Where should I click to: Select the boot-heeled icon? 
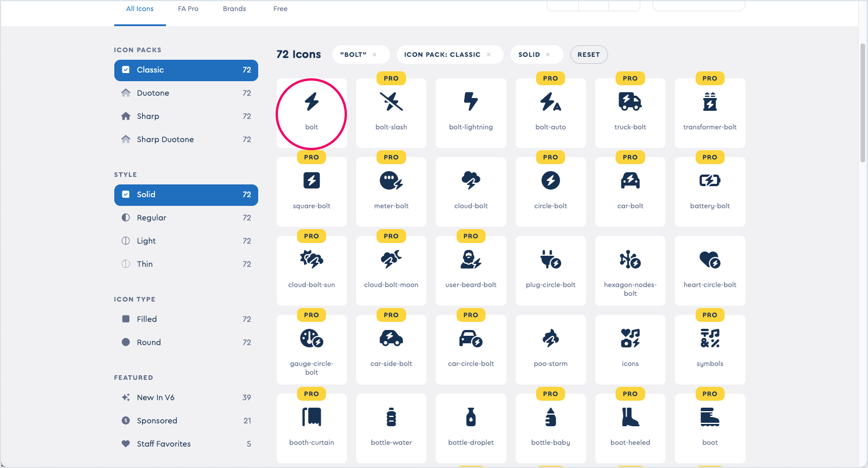click(630, 428)
